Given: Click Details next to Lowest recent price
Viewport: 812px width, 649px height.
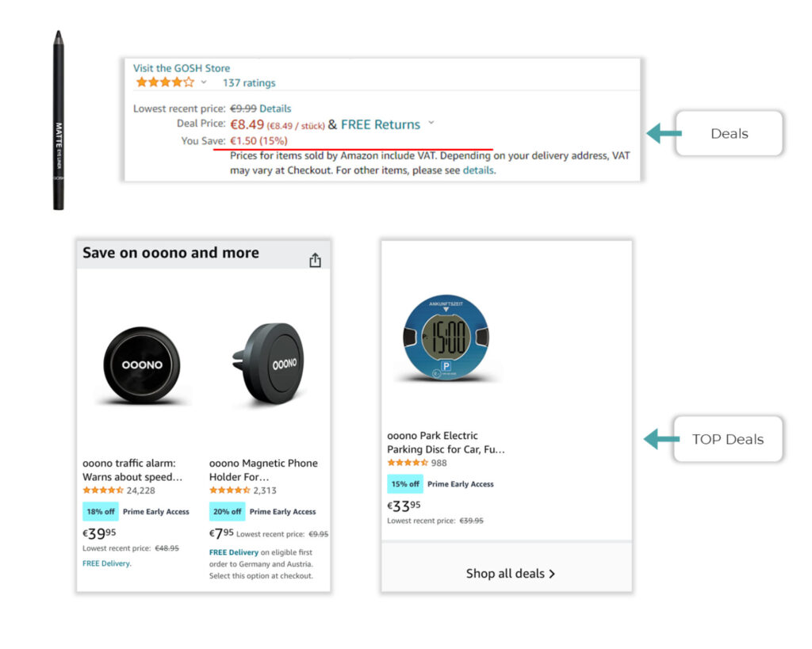Looking at the screenshot, I should tap(275, 109).
